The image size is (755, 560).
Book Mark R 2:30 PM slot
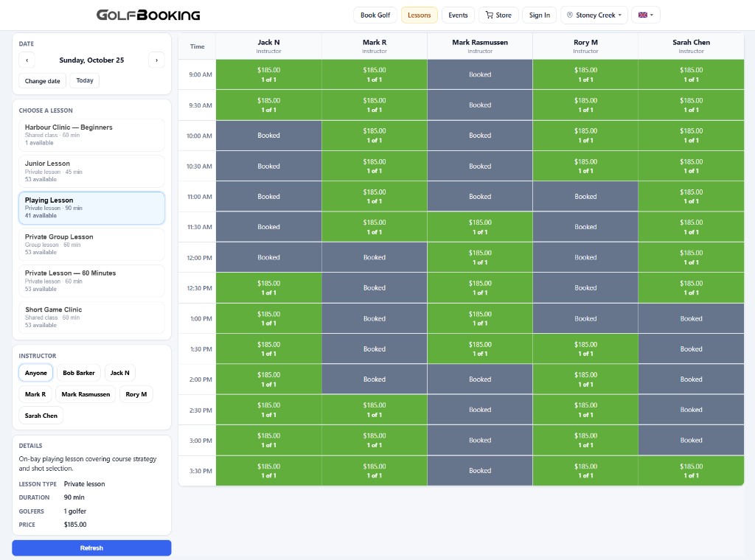click(374, 410)
